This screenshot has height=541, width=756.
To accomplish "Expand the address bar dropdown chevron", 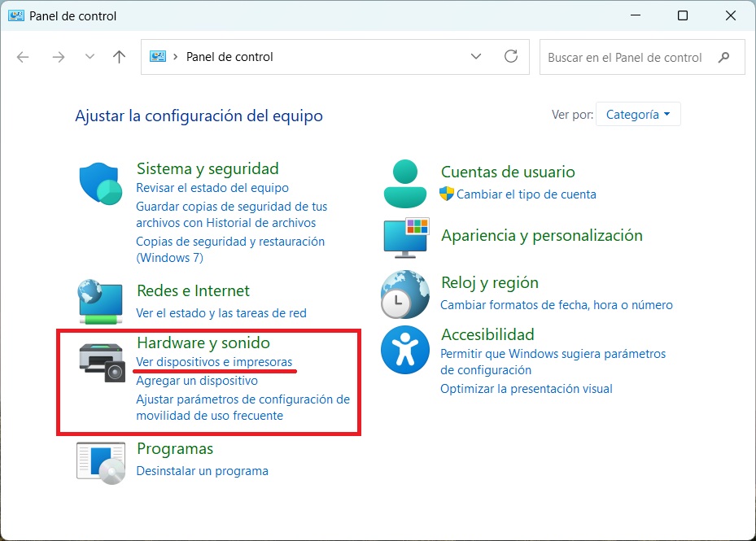I will click(x=476, y=57).
